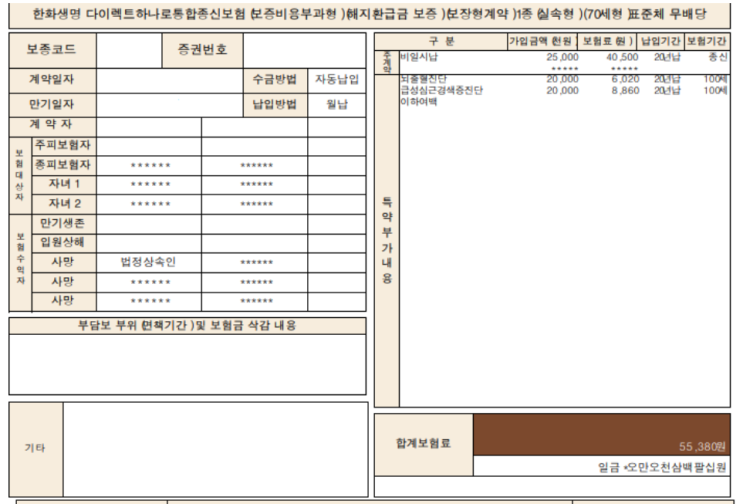Click 100세 in the 급성심근경색증진단 row
Image resolution: width=743 pixels, height=504 pixels.
coord(716,90)
